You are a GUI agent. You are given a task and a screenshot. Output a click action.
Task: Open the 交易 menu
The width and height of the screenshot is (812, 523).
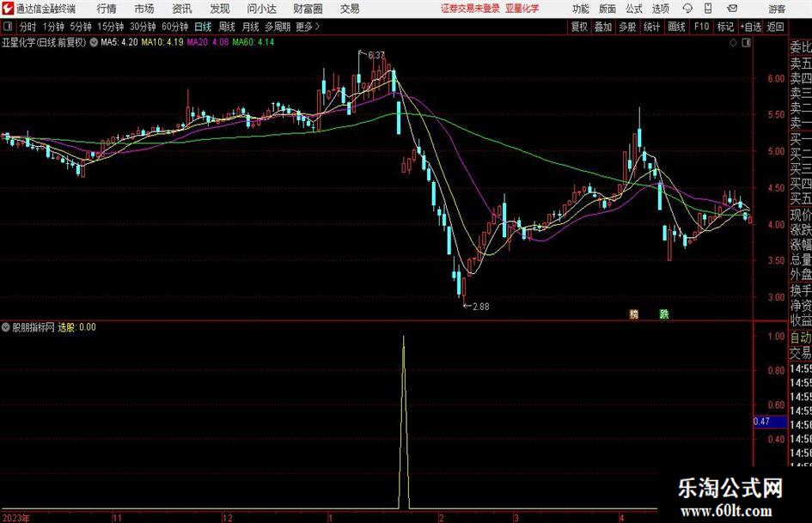click(350, 9)
